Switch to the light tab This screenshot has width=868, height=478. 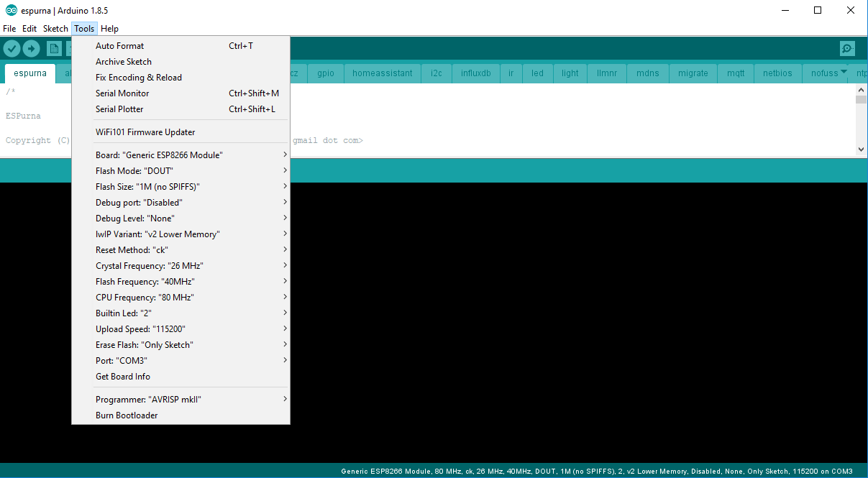(570, 73)
